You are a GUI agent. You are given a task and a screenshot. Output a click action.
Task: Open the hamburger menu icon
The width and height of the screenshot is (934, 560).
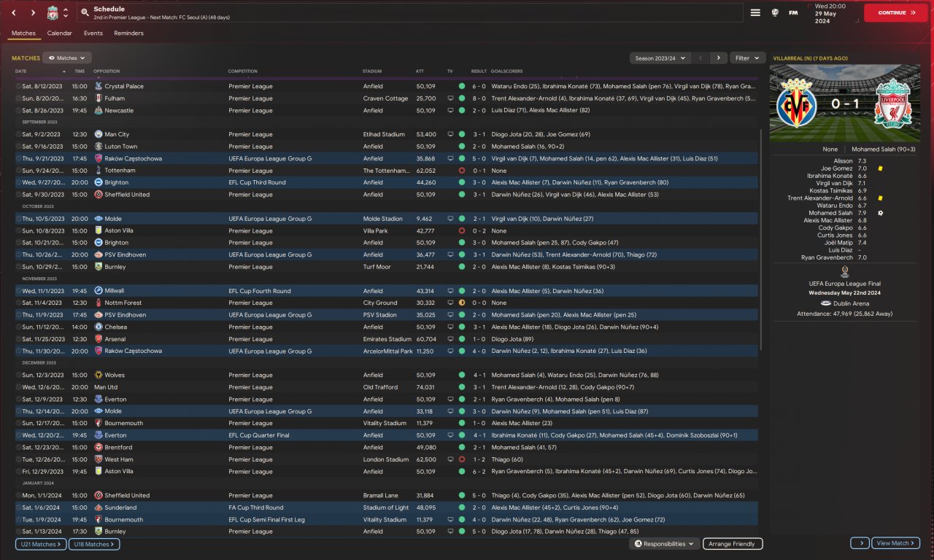pyautogui.click(x=755, y=12)
